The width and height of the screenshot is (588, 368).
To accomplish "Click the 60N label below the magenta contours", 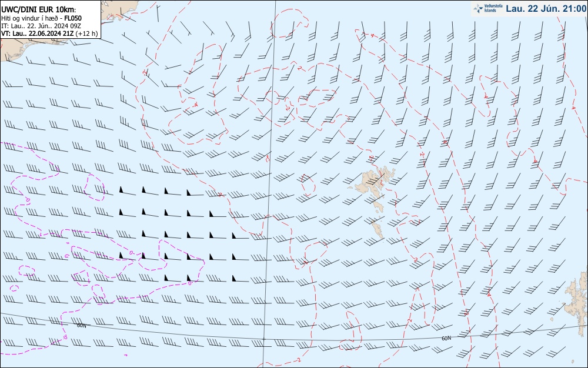I will click(81, 326).
